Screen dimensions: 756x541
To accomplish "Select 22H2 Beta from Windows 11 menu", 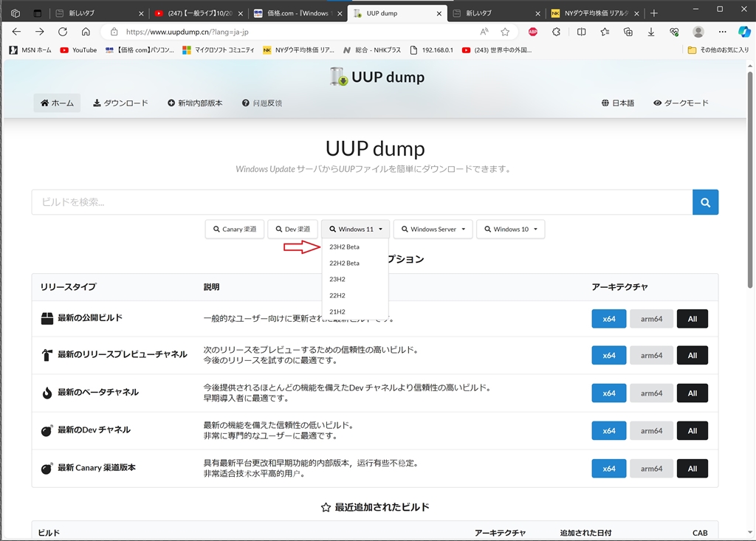I will (x=344, y=263).
